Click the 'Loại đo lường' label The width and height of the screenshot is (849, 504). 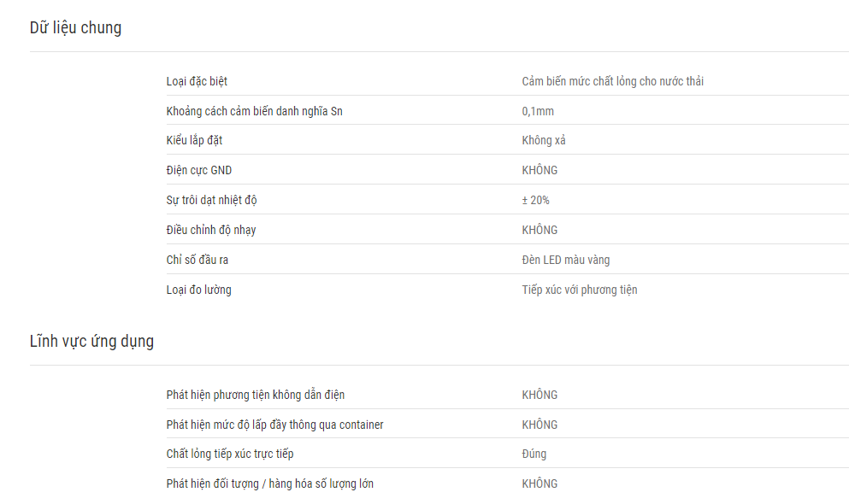coord(198,290)
